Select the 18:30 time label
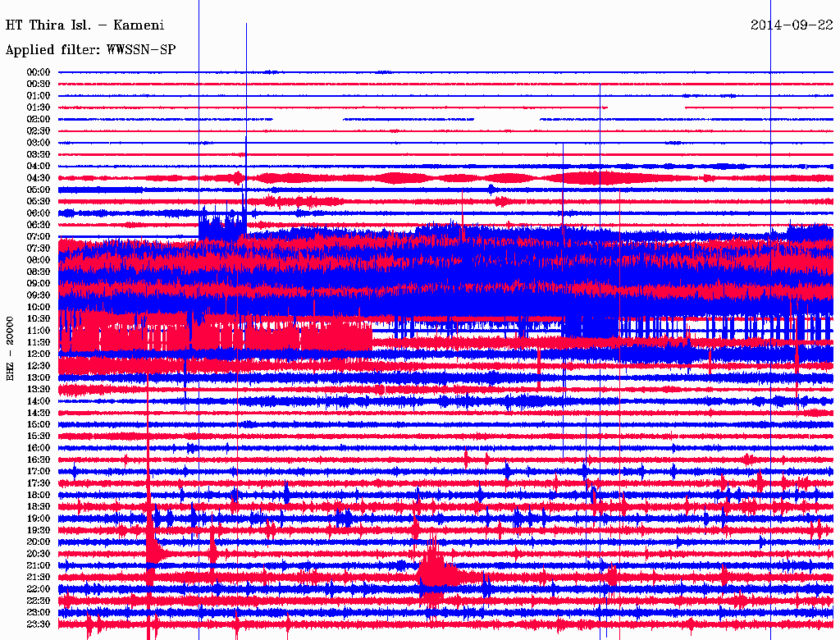This screenshot has height=640, width=840. pos(39,506)
